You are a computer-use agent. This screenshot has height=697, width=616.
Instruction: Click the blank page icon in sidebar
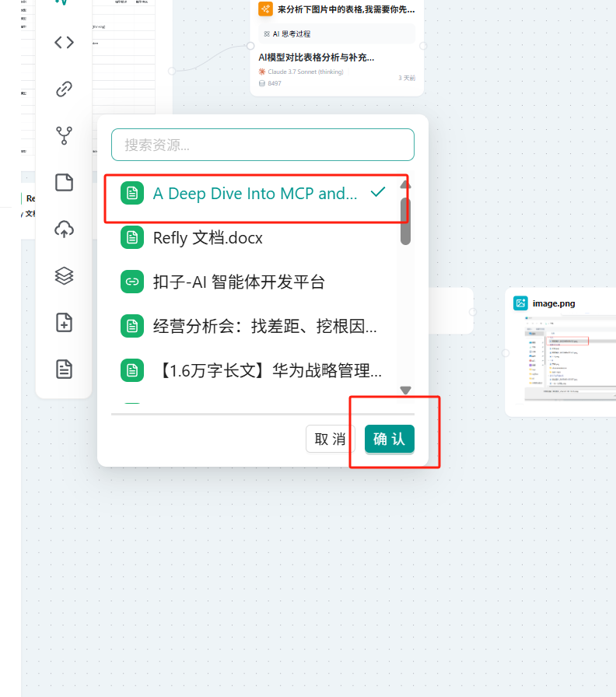64,183
